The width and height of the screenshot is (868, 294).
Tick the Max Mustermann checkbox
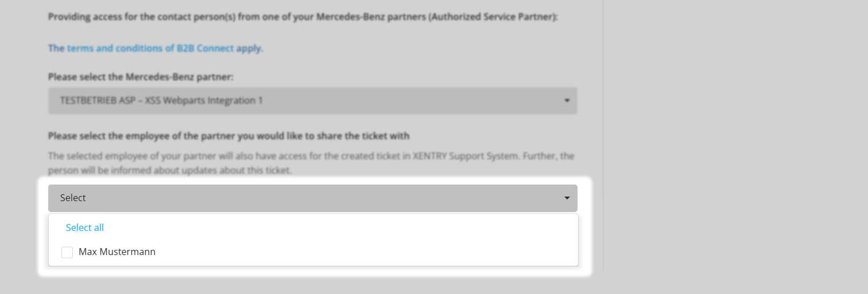coord(67,252)
